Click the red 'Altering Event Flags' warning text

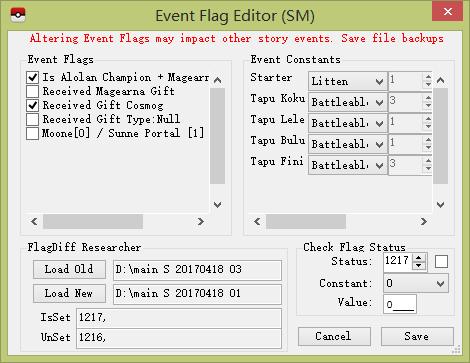click(x=237, y=39)
